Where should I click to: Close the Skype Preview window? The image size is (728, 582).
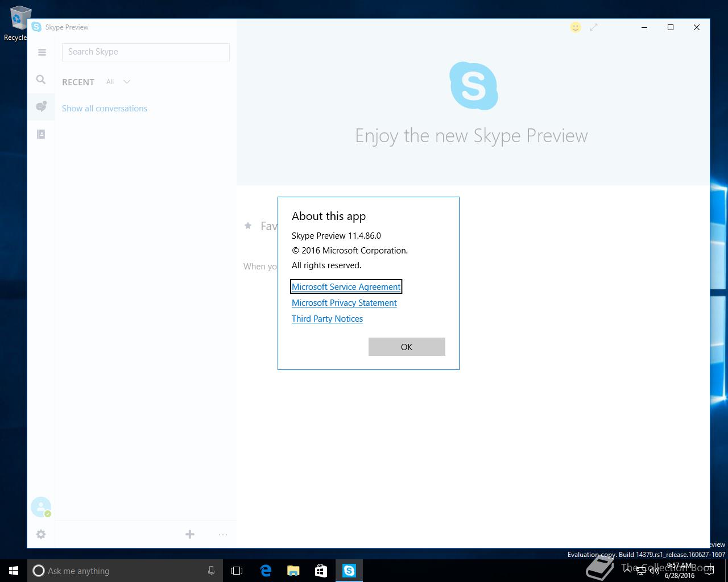coord(697,27)
